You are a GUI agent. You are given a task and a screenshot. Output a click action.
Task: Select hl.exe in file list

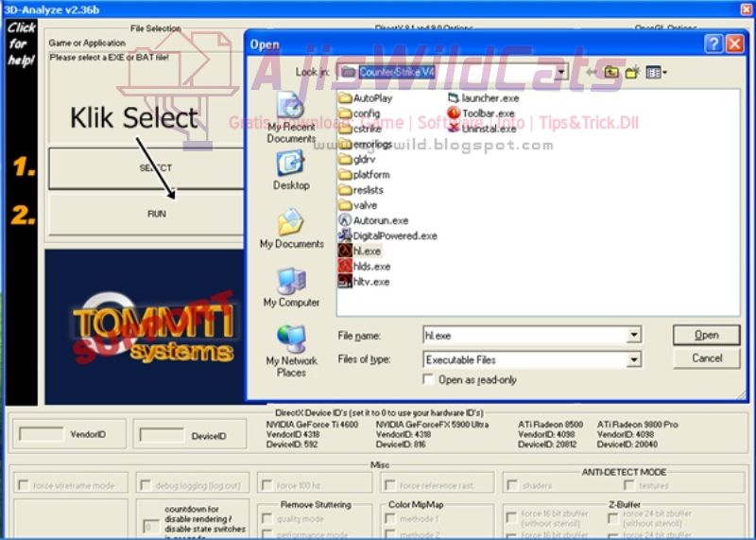pyautogui.click(x=360, y=251)
